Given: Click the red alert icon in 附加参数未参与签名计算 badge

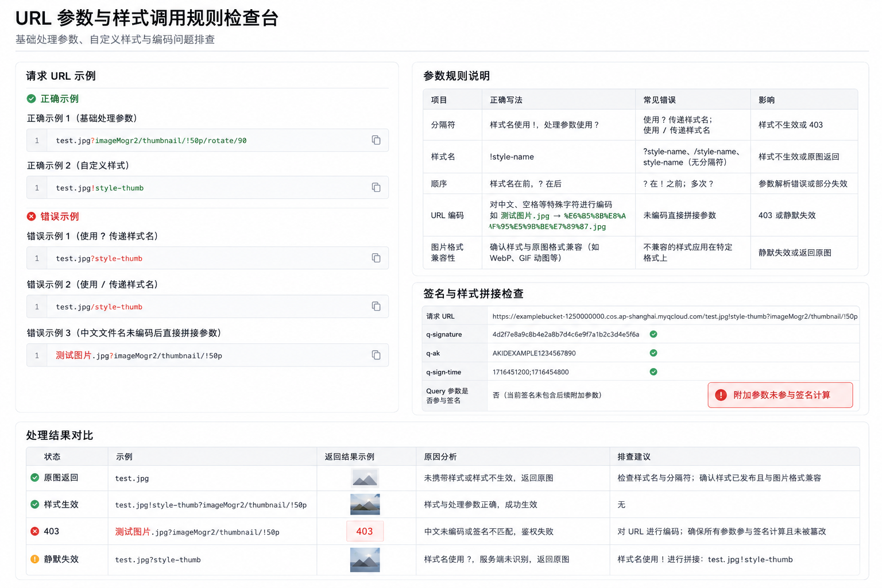Looking at the screenshot, I should (x=721, y=395).
